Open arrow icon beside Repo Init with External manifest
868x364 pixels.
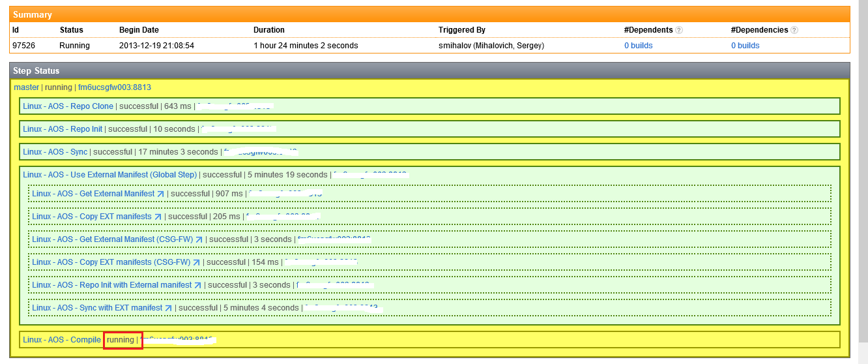pos(198,285)
